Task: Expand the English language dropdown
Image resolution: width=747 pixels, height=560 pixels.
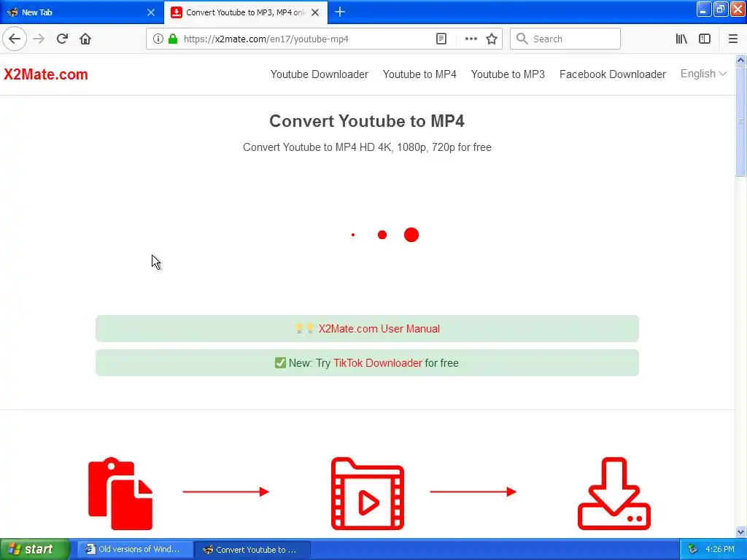Action: pos(703,74)
